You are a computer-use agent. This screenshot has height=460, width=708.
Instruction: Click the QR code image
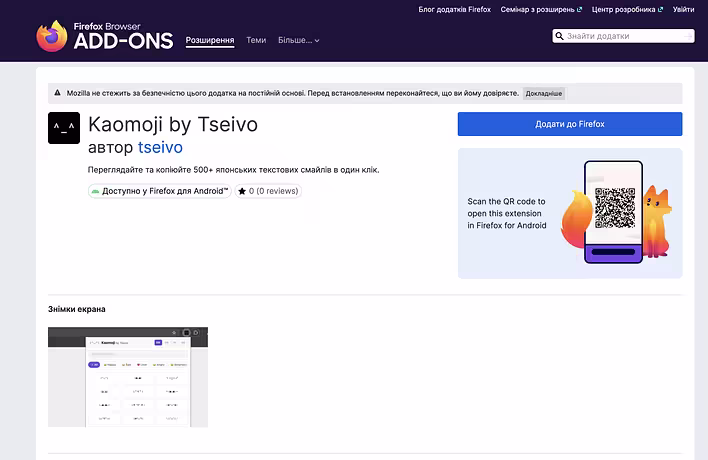(615, 208)
